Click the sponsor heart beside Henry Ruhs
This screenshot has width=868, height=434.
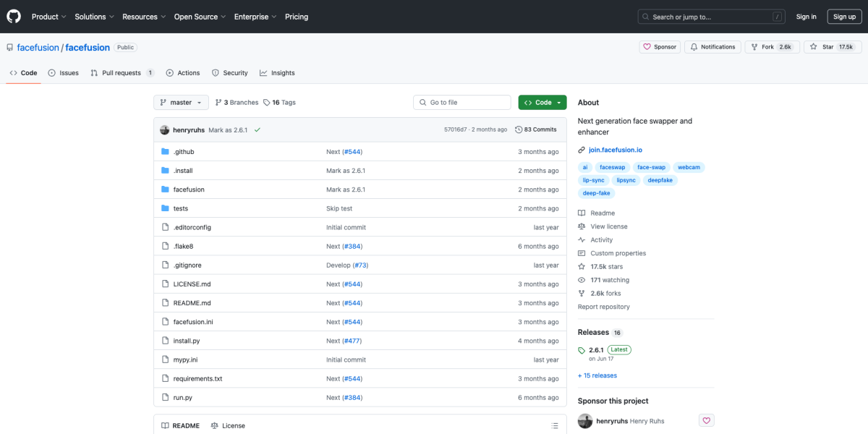click(706, 420)
